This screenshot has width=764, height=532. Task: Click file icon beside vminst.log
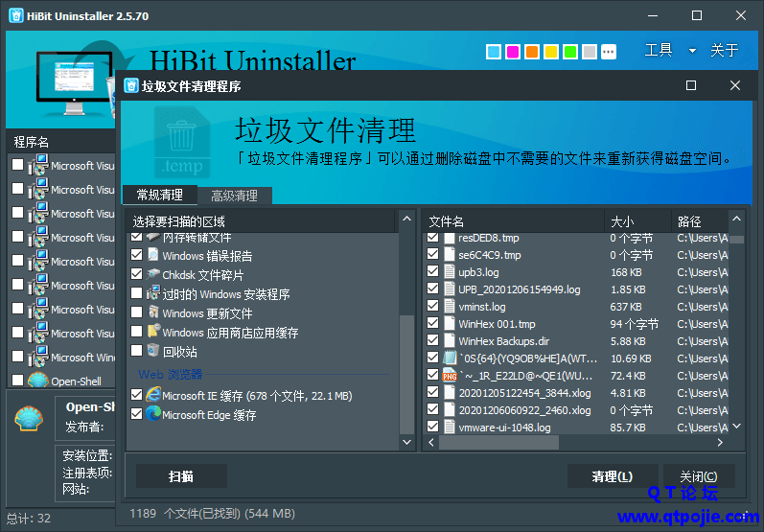pos(450,306)
